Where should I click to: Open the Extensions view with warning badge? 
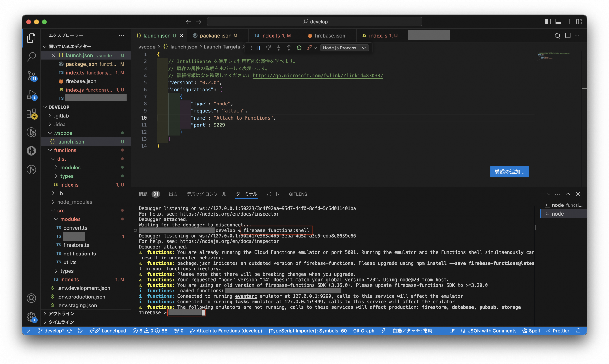pyautogui.click(x=31, y=114)
